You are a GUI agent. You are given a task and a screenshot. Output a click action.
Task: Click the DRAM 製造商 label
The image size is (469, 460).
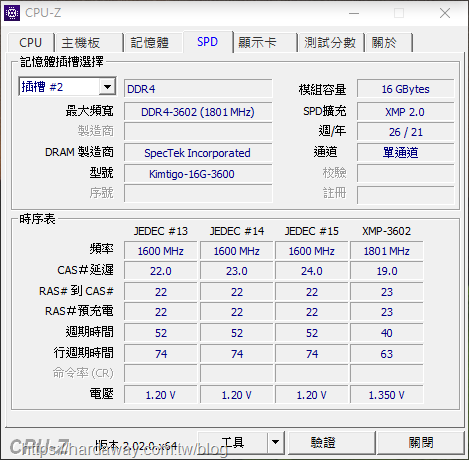(79, 152)
